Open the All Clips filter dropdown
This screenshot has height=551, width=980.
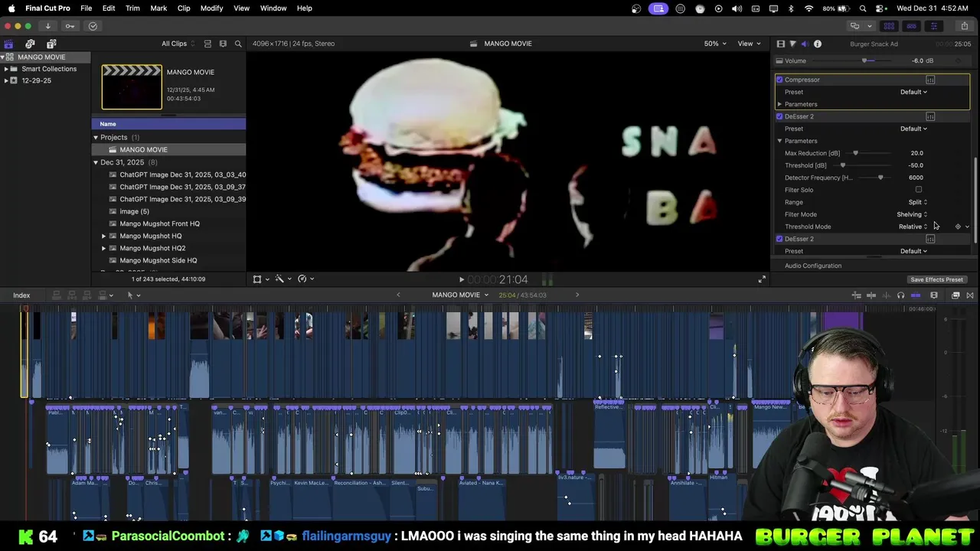click(178, 44)
